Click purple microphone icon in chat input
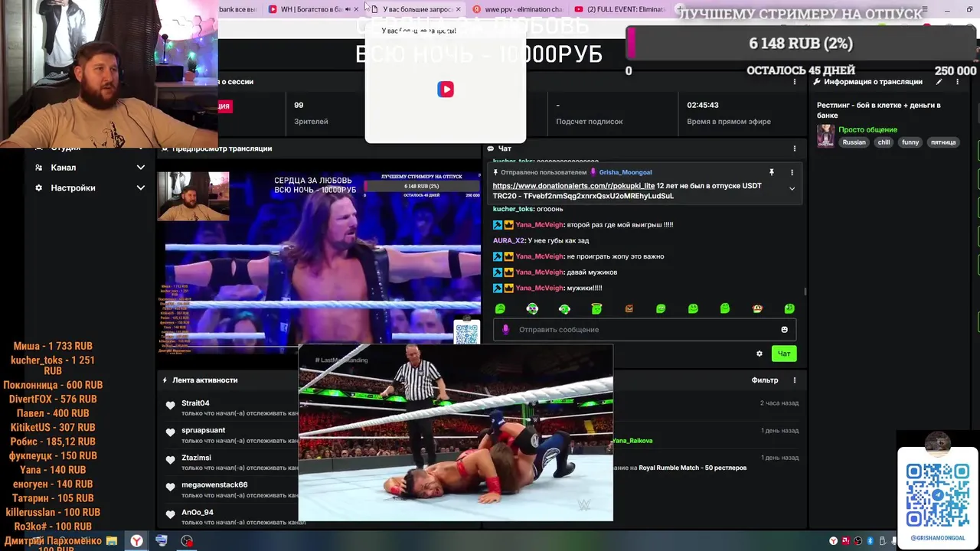This screenshot has height=551, width=980. [x=505, y=330]
